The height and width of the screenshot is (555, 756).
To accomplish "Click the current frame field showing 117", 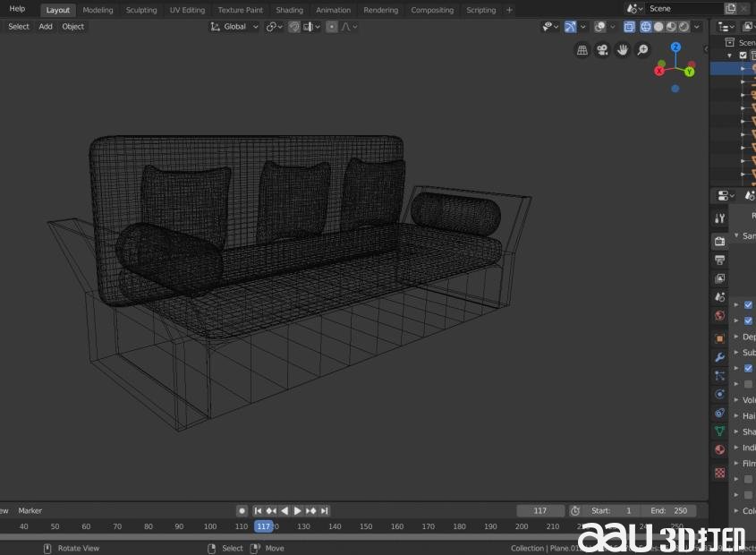I will [x=540, y=510].
